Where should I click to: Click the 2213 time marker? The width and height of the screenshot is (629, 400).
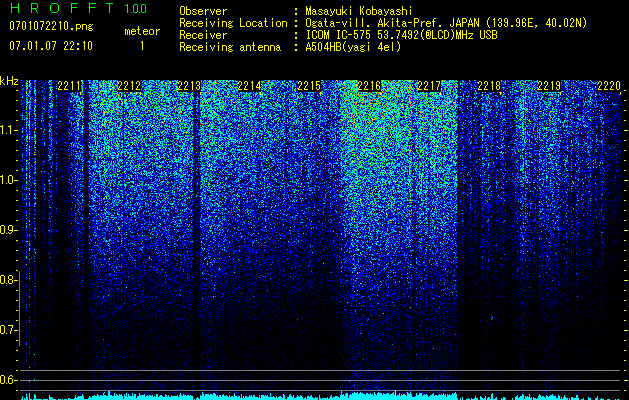point(189,86)
